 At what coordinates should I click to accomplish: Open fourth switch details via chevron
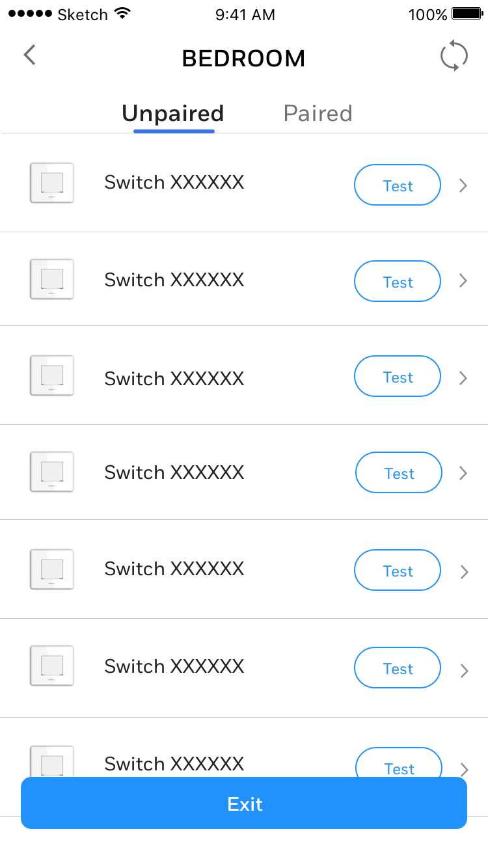tap(463, 473)
